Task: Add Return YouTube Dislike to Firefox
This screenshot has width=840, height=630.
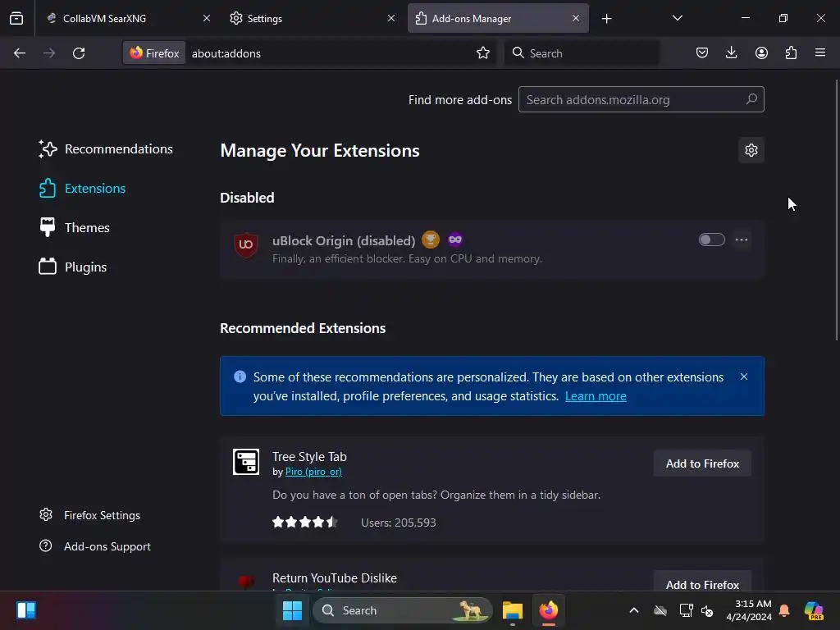Action: click(702, 583)
